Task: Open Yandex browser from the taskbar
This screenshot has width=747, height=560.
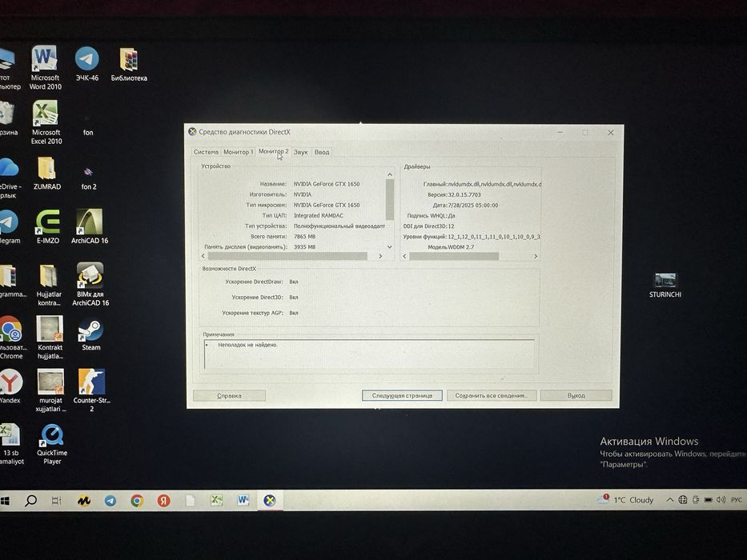Action: point(164,501)
